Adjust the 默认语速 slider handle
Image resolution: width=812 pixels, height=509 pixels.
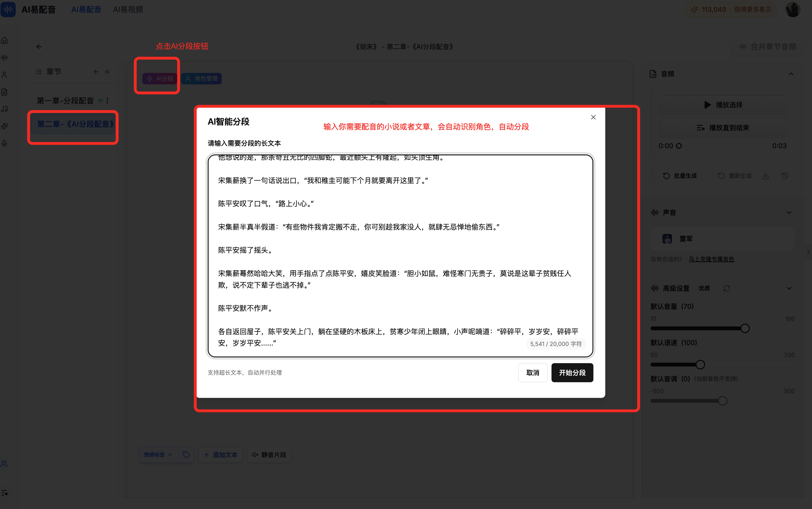click(x=700, y=365)
